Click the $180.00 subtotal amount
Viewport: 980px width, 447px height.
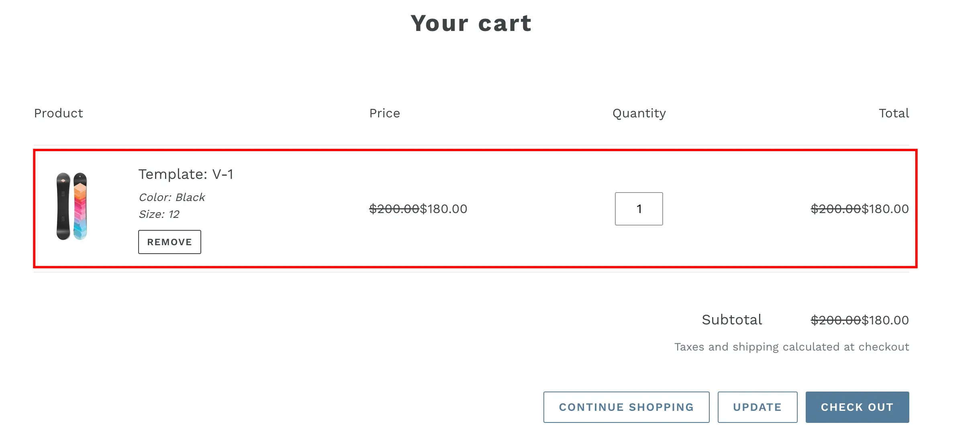click(885, 320)
